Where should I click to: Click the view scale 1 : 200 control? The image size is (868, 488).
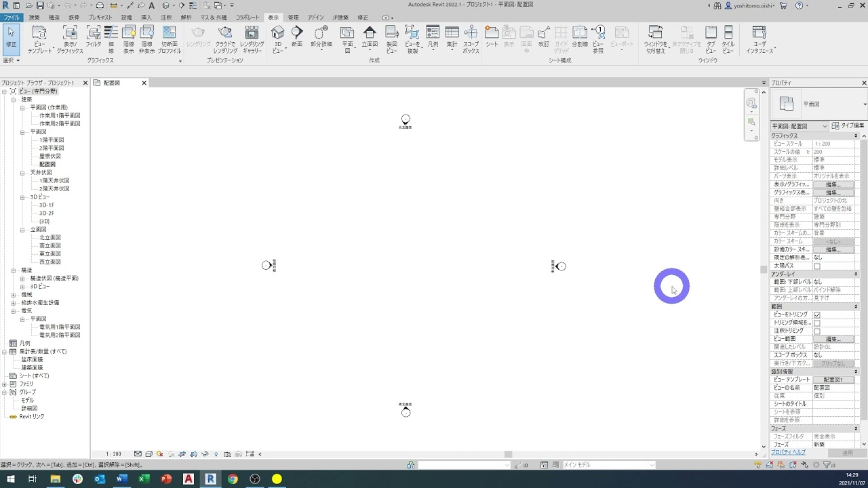pyautogui.click(x=113, y=454)
